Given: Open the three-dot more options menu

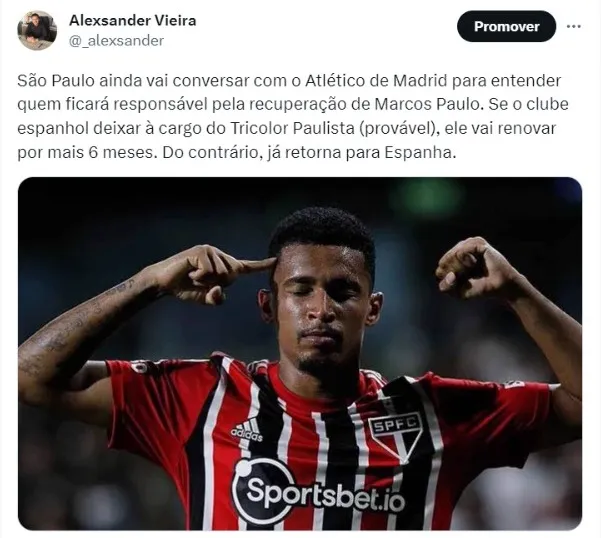Looking at the screenshot, I should (x=573, y=27).
